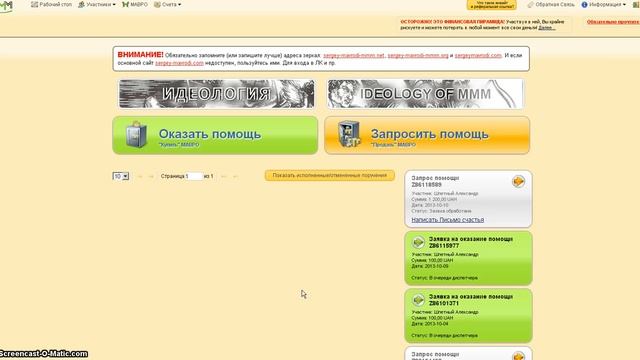Click the orange Запросить помощь button
Screen dimensions: 640x360
click(427, 136)
